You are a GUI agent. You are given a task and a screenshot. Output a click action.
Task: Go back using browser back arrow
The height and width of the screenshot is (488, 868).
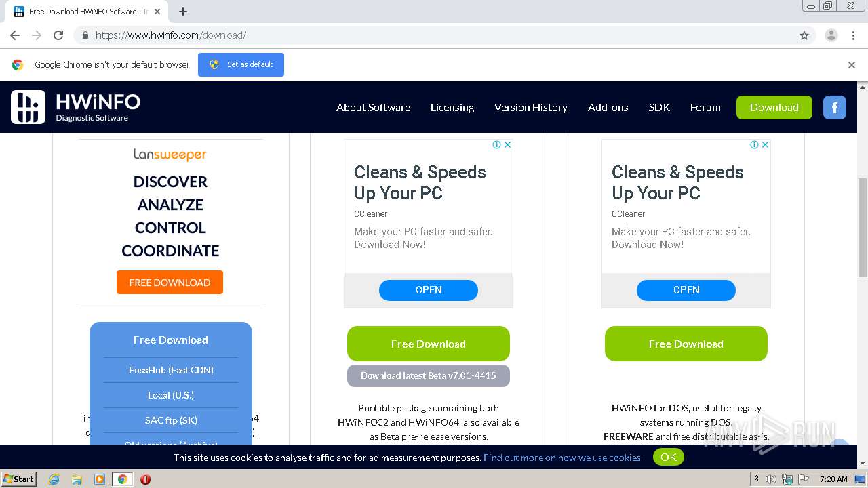(15, 35)
